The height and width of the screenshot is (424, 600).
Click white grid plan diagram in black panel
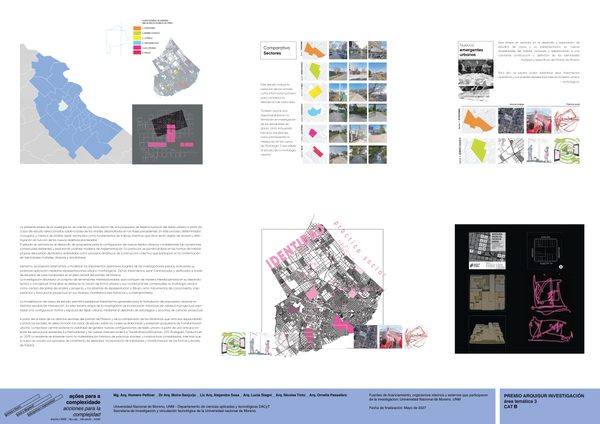[546, 251]
